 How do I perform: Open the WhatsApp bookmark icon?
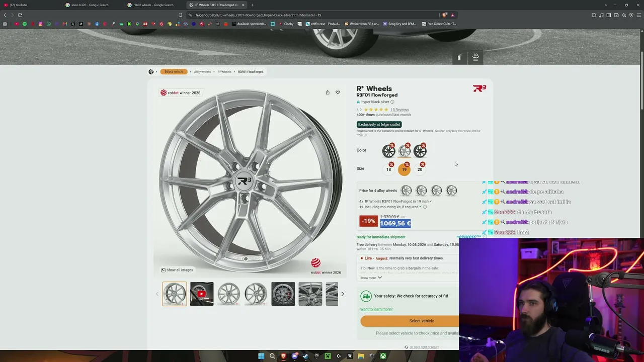tap(49, 24)
